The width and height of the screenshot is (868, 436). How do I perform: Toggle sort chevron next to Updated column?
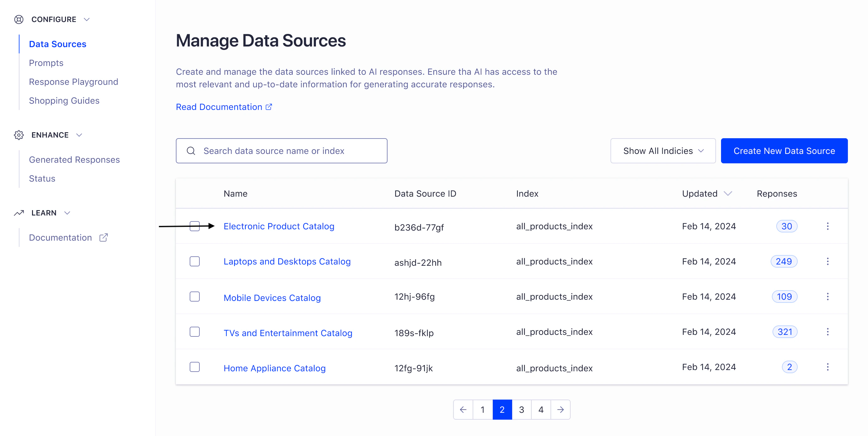[x=728, y=193]
